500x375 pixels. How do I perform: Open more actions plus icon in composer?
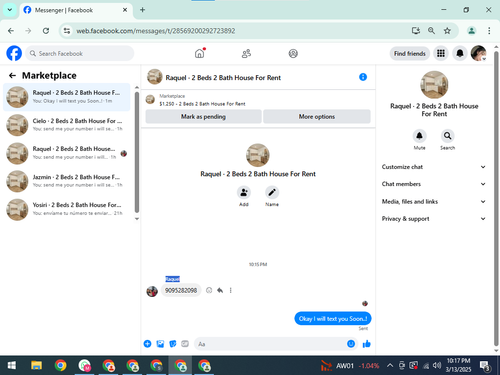pyautogui.click(x=147, y=344)
